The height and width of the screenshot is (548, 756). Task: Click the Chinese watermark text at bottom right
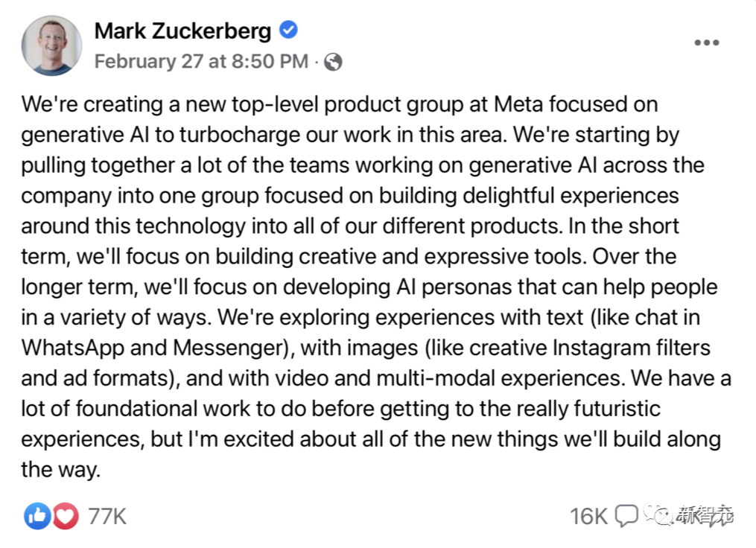click(705, 514)
